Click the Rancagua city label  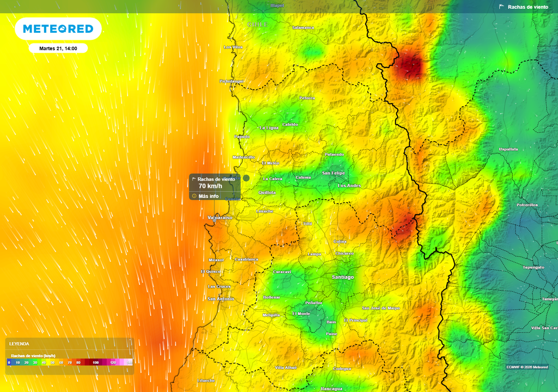pos(331,389)
